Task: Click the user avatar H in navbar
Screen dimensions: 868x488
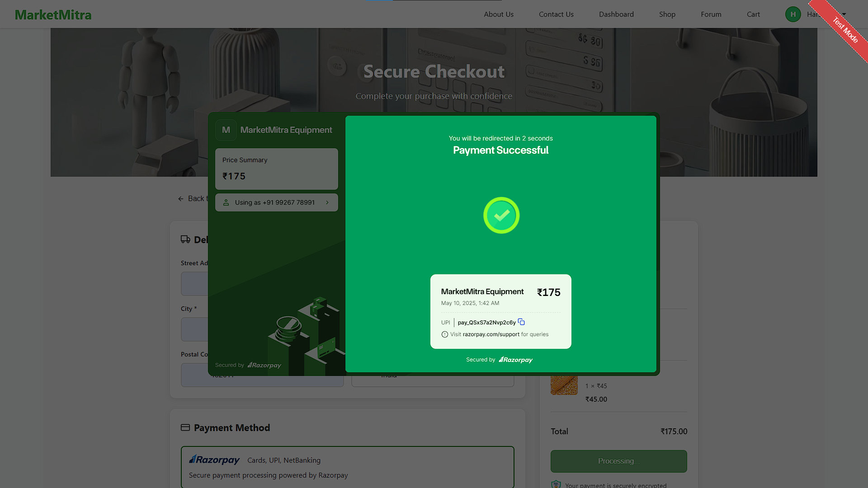Action: 793,14
